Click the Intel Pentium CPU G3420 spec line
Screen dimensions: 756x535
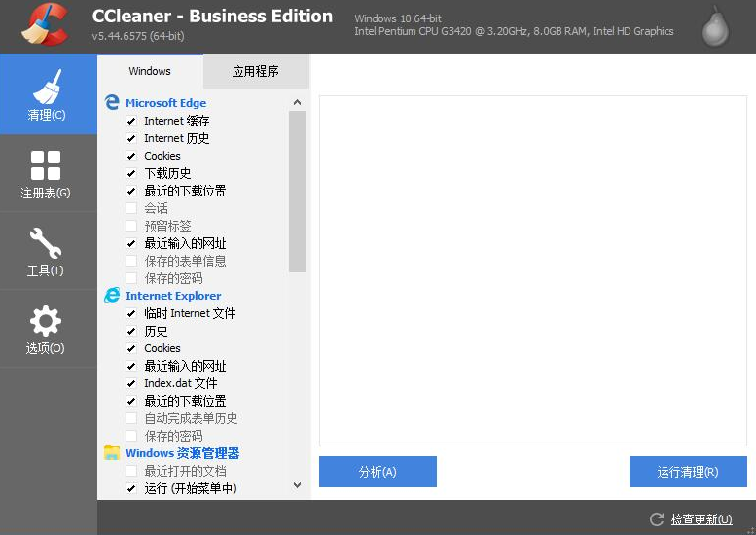(x=514, y=31)
